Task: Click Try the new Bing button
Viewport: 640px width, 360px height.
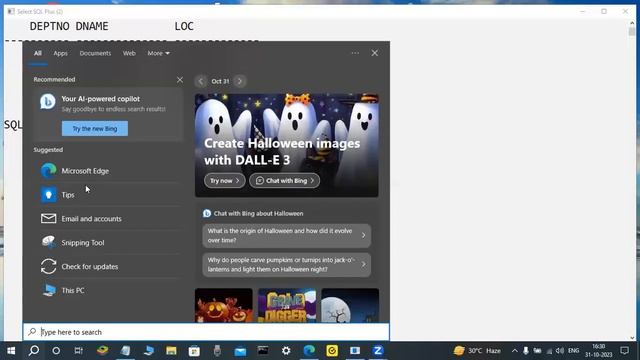Action: tap(95, 129)
